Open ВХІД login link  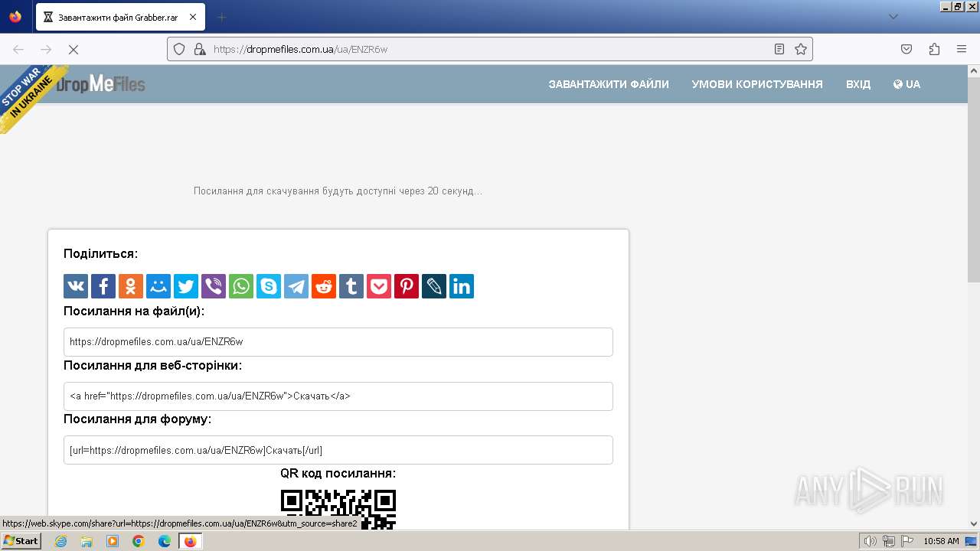coord(858,84)
